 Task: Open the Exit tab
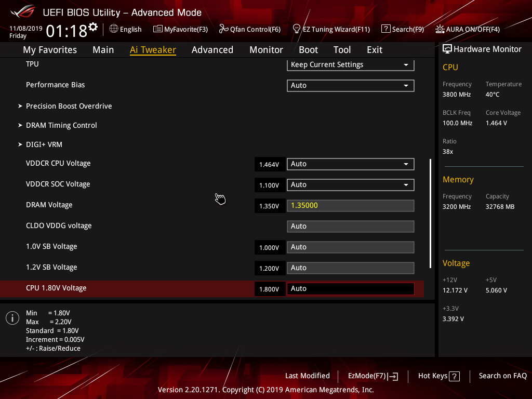pos(375,50)
